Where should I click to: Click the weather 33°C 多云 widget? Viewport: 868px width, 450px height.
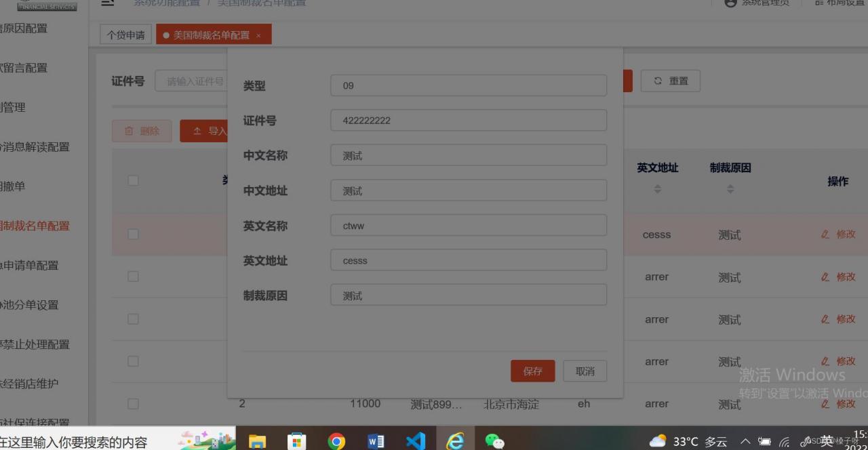[x=688, y=442]
